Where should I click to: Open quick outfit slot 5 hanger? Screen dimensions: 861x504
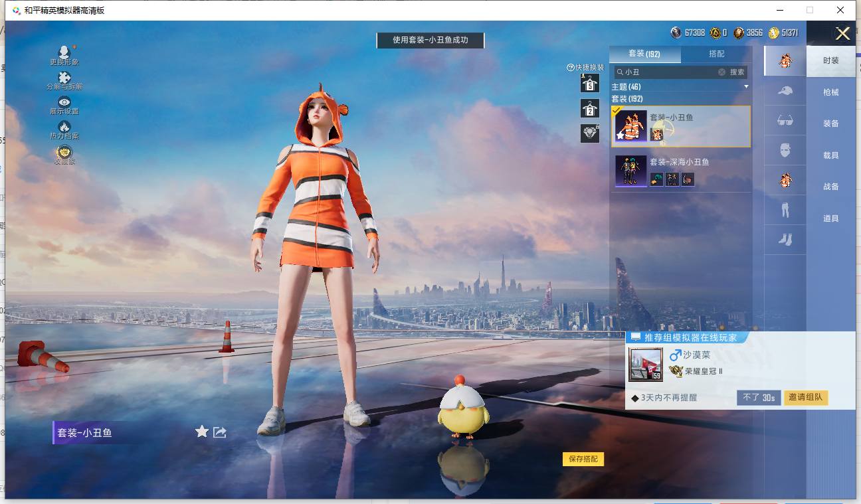tap(589, 83)
